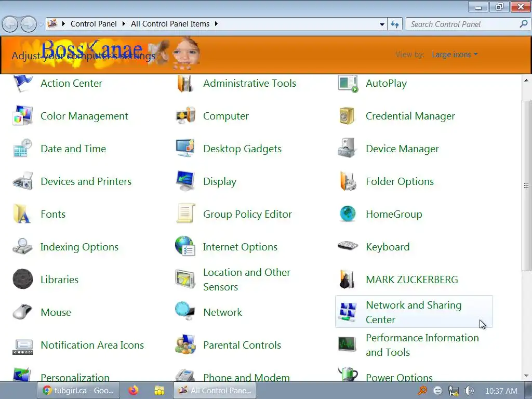Open the Mouse icon
The image size is (532, 399).
click(x=22, y=312)
